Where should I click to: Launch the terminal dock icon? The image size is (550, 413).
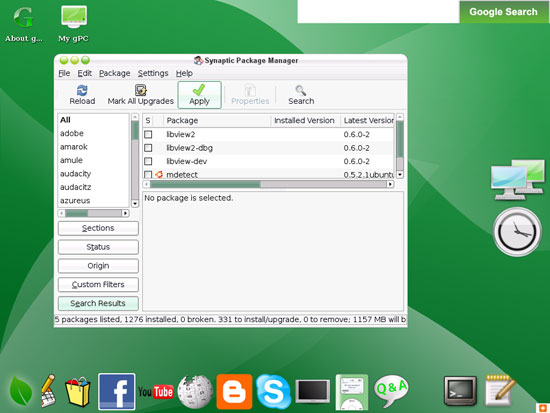point(460,391)
